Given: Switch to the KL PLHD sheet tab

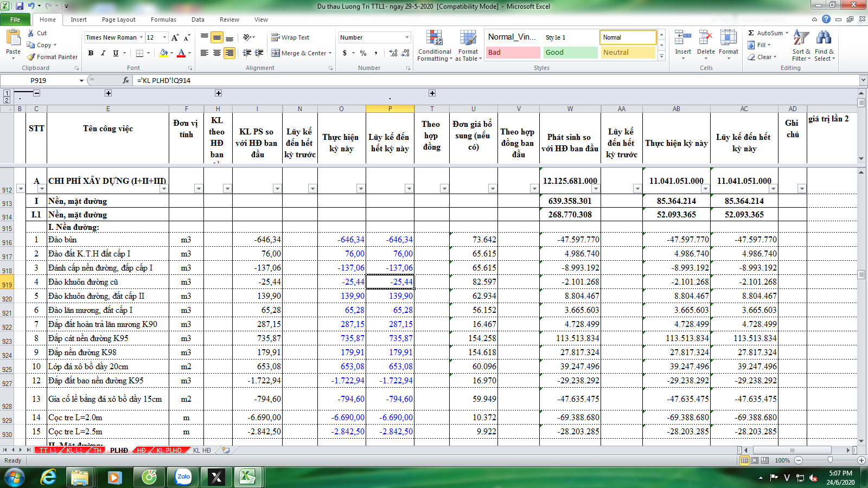Looking at the screenshot, I should tap(169, 451).
